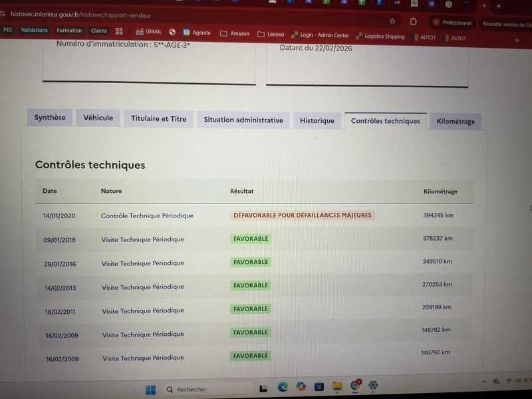
Task: Switch to the Kilométrage tab
Action: pos(456,122)
